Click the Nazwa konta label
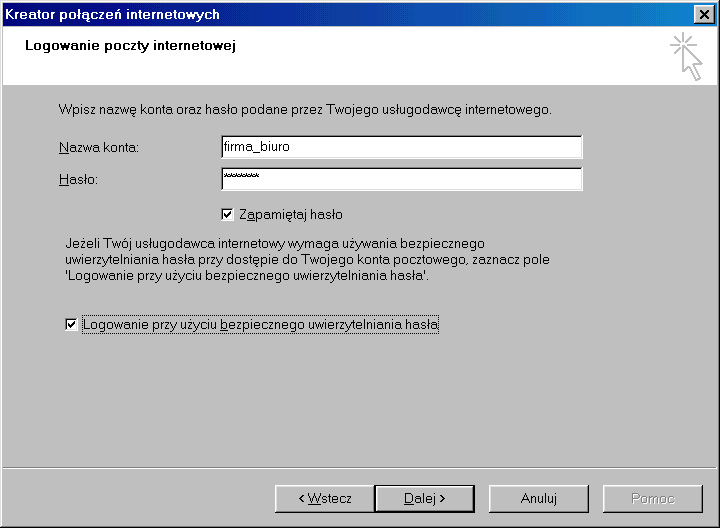Viewport: 720px width, 528px height. coord(98,148)
